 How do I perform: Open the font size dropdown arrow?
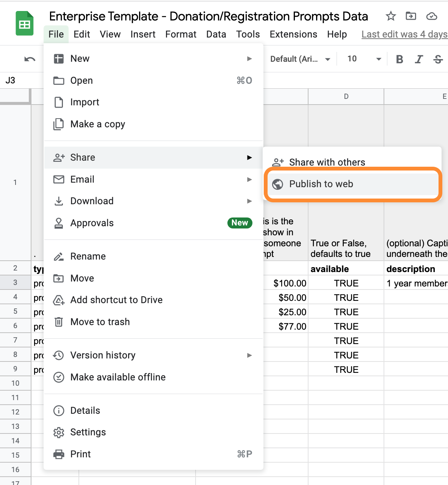(378, 59)
